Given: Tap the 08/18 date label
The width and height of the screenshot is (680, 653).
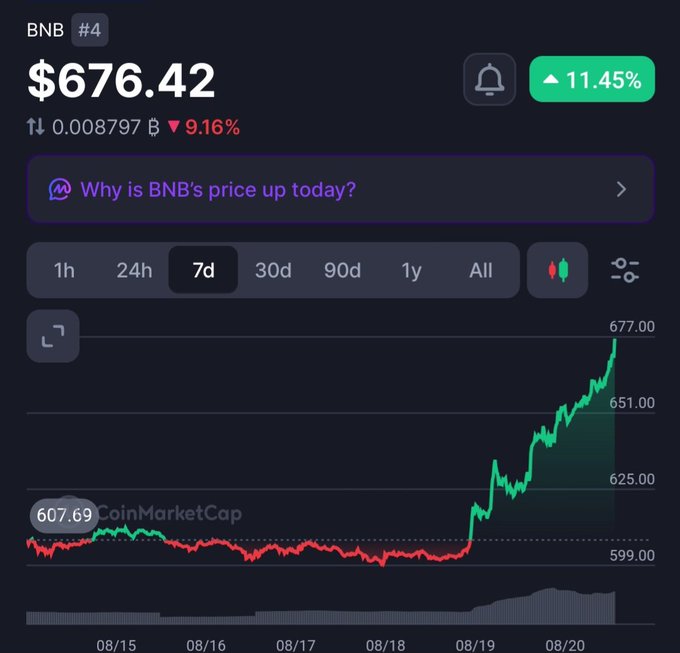Looking at the screenshot, I should pos(386,645).
